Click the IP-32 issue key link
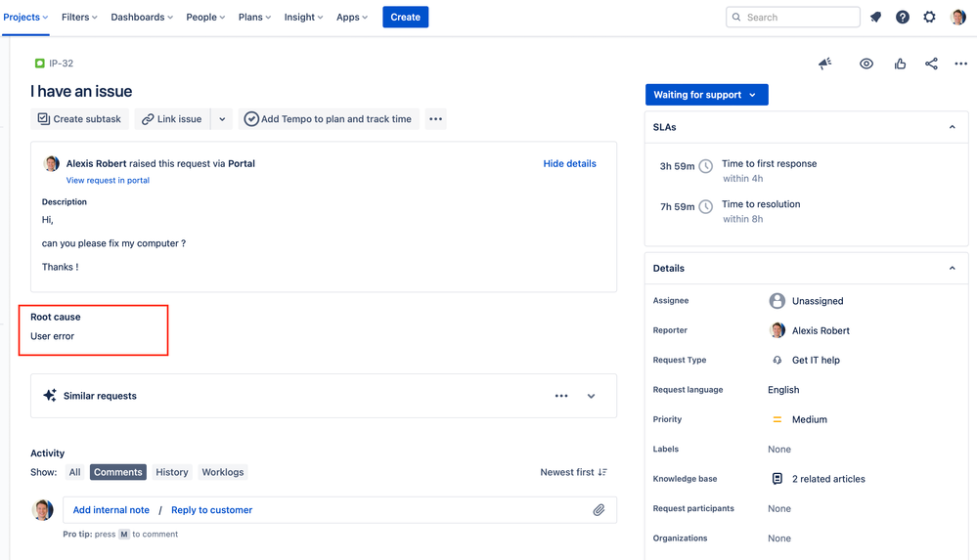The height and width of the screenshot is (560, 977). coord(61,64)
